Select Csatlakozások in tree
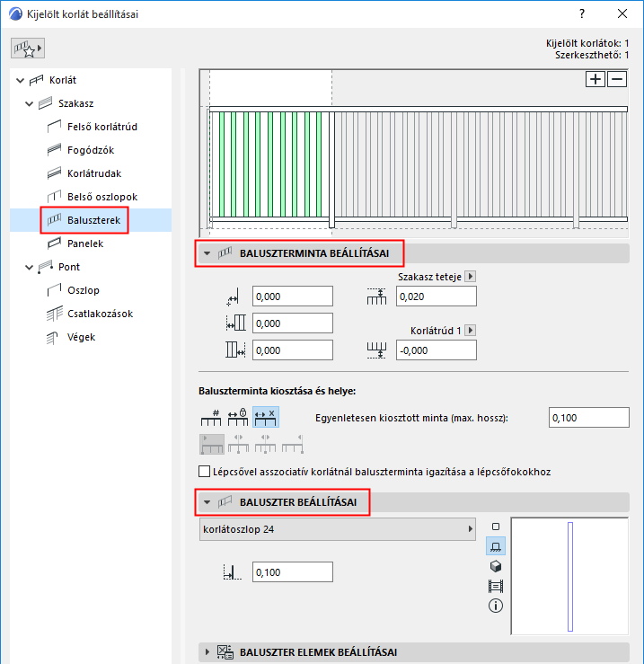 tap(100, 314)
